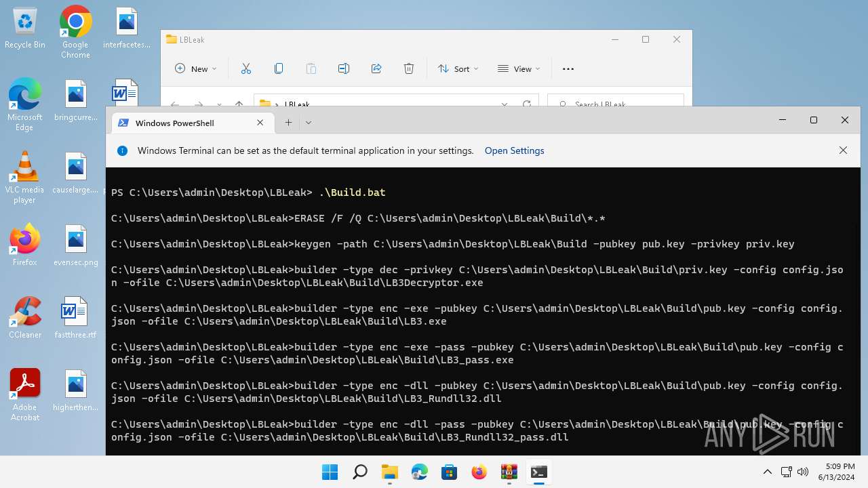This screenshot has width=868, height=488.
Task: Open the Recycle Bin desktop icon
Action: click(25, 28)
